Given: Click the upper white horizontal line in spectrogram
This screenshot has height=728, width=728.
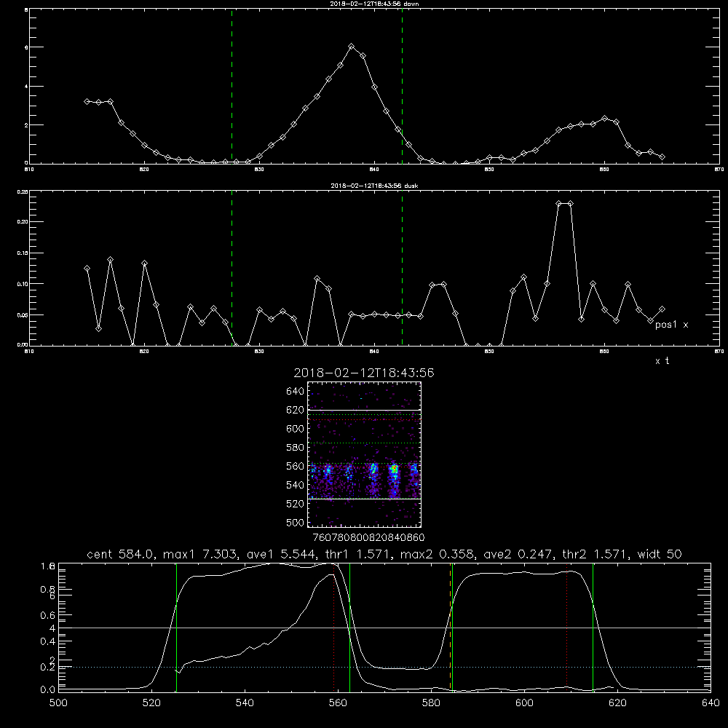Looking at the screenshot, I should point(364,410).
